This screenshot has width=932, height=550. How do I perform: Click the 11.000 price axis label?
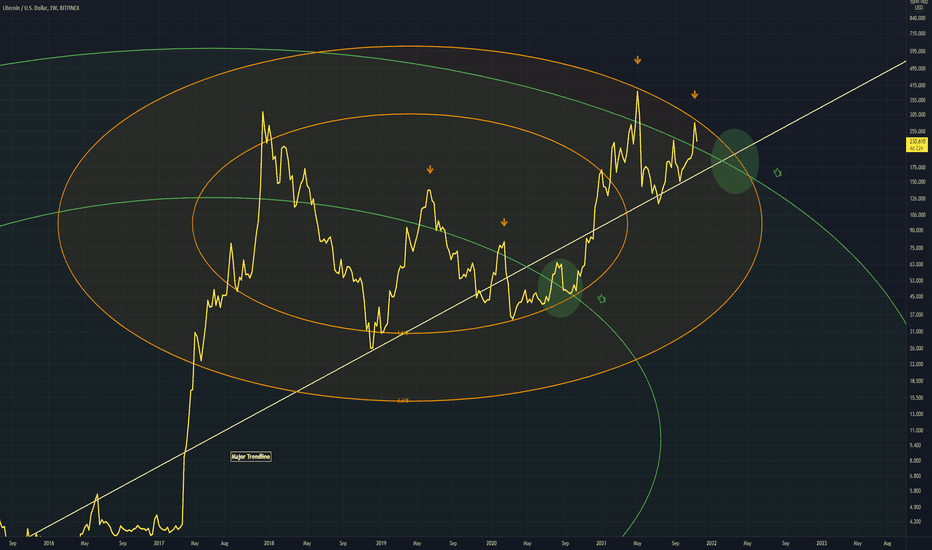tap(918, 430)
